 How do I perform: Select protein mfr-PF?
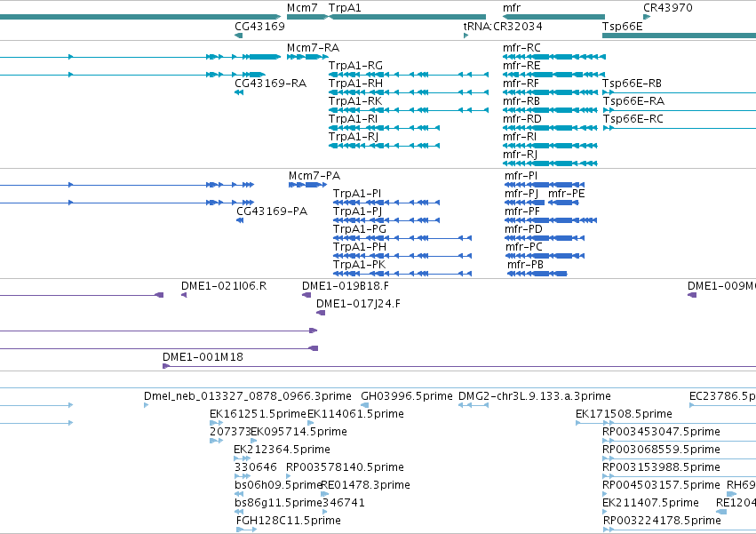pyautogui.click(x=551, y=220)
